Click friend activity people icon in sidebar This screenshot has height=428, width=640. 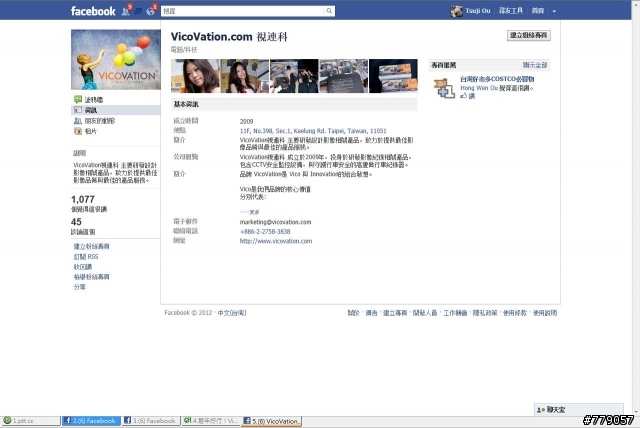click(78, 121)
